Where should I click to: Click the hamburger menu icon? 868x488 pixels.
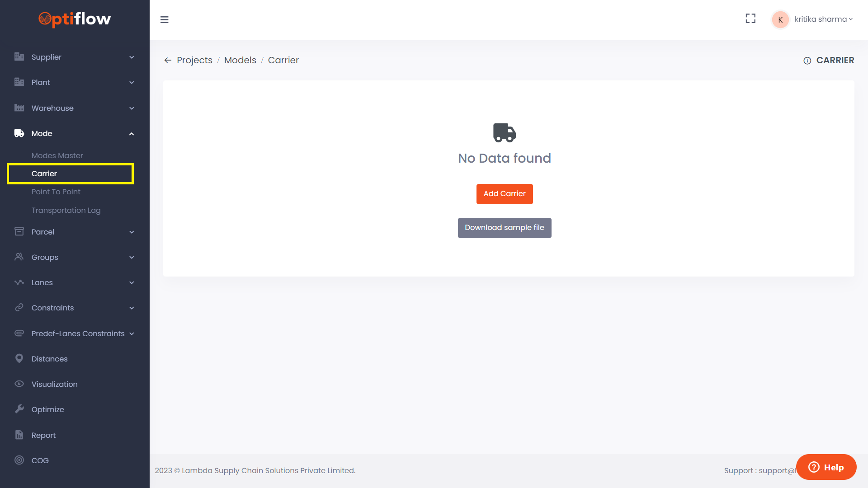pyautogui.click(x=165, y=20)
